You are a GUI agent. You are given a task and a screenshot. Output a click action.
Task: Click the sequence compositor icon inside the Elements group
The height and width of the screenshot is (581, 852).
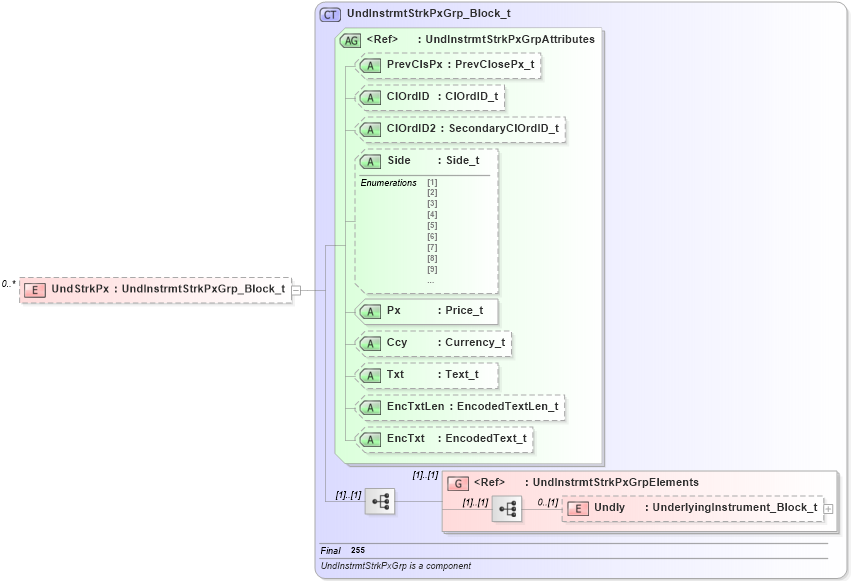[x=509, y=508]
